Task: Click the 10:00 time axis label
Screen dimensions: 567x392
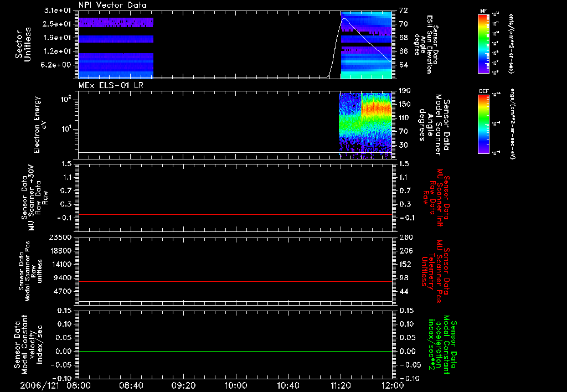Action: pos(235,385)
